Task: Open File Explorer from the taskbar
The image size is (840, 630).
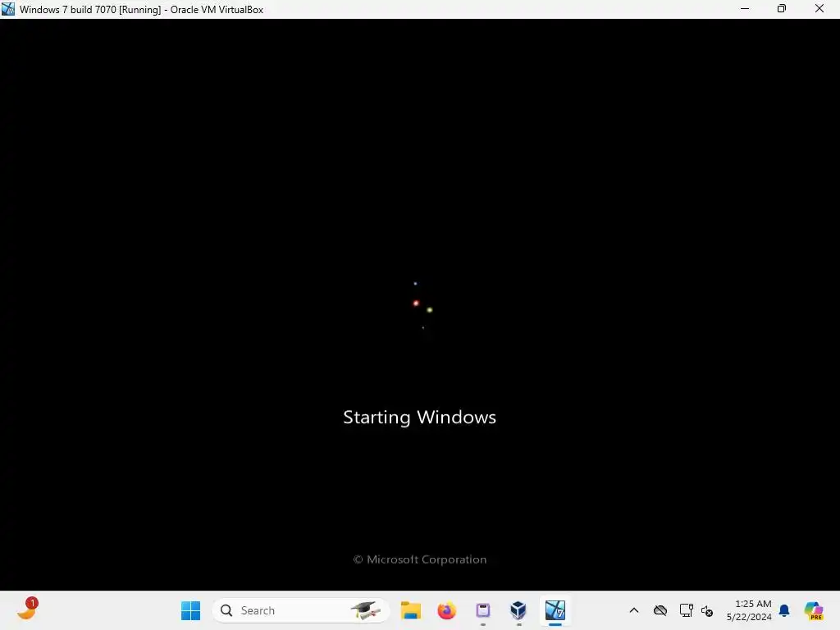Action: pyautogui.click(x=411, y=610)
